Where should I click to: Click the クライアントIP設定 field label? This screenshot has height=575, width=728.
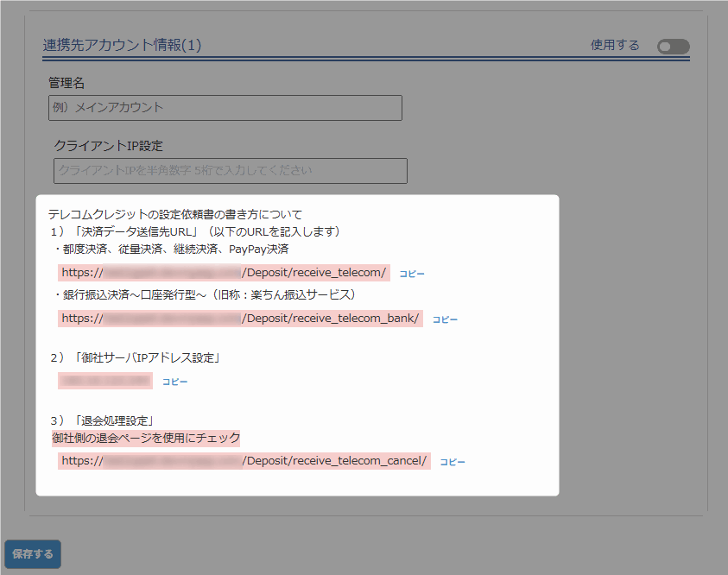click(108, 146)
